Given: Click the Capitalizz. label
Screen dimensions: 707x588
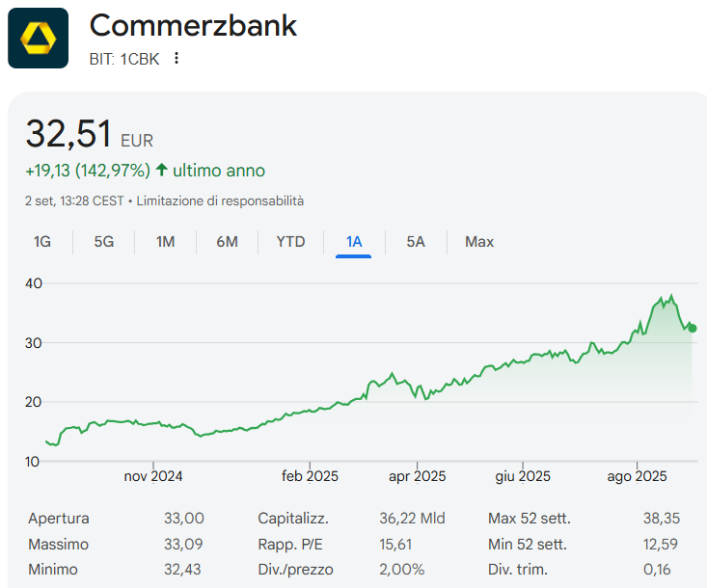Looking at the screenshot, I should click(293, 519).
